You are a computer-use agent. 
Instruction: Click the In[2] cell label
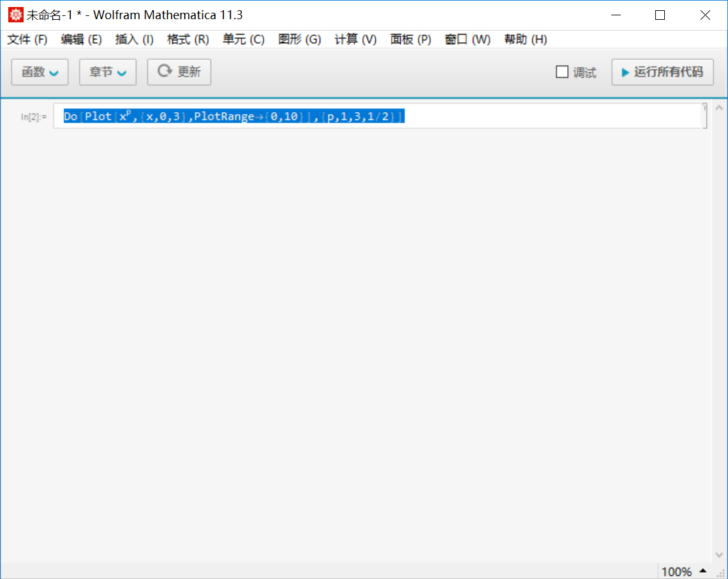(x=34, y=117)
